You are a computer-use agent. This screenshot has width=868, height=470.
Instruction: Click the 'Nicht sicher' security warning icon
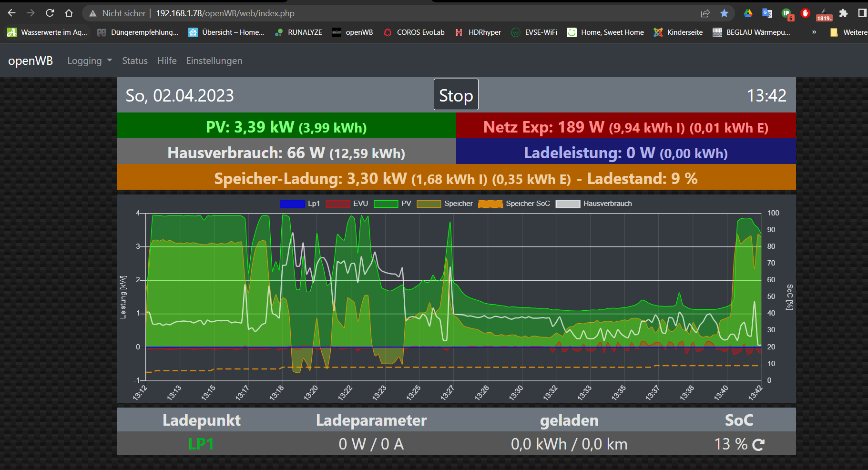tap(93, 13)
